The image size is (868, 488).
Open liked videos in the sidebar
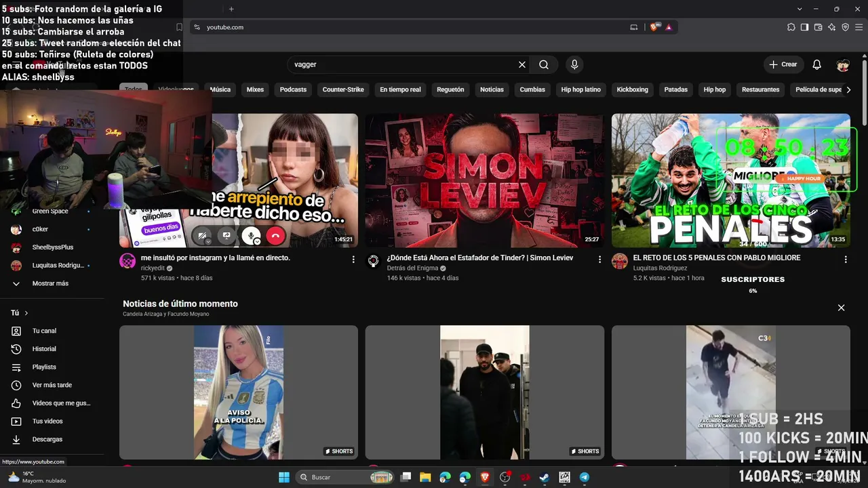point(52,403)
